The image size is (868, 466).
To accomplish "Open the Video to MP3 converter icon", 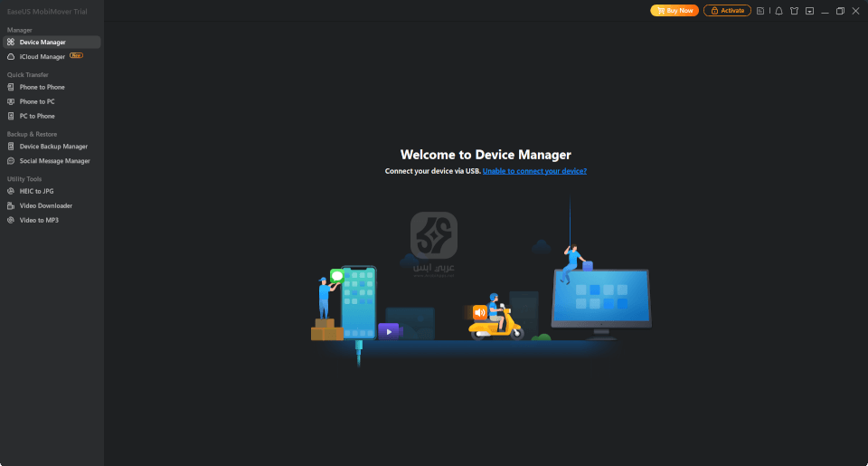I will click(x=11, y=220).
